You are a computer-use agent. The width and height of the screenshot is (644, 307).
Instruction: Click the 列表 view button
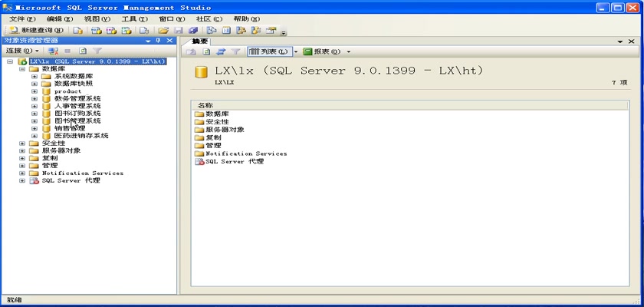269,51
